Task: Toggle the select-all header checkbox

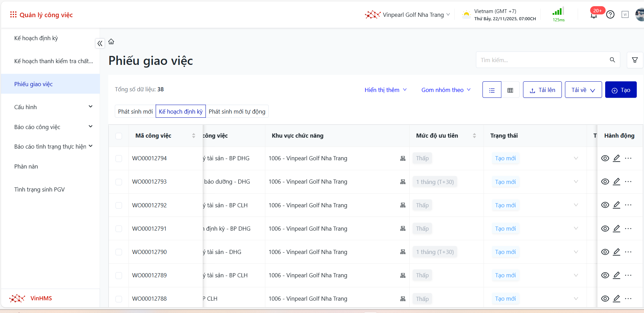Action: coord(119,136)
